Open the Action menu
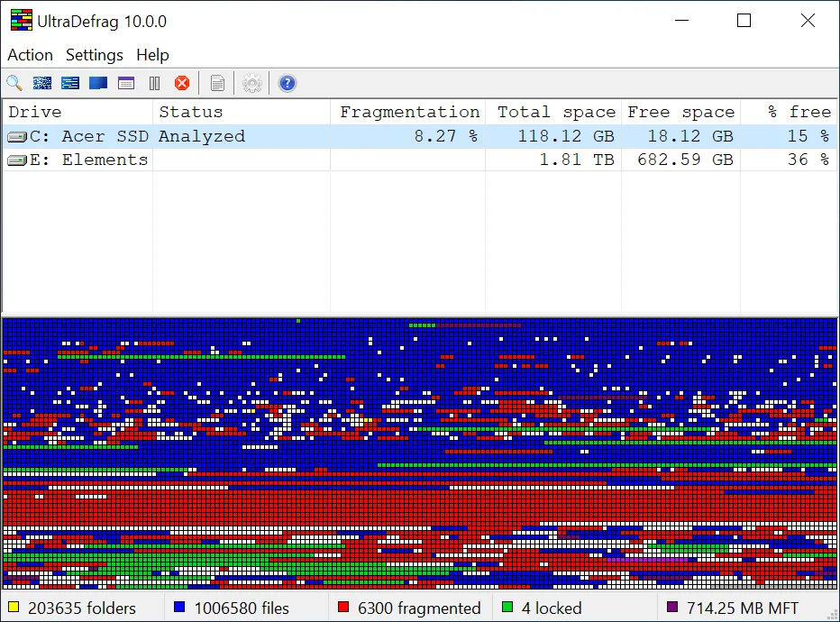The height and width of the screenshot is (622, 840). [30, 55]
